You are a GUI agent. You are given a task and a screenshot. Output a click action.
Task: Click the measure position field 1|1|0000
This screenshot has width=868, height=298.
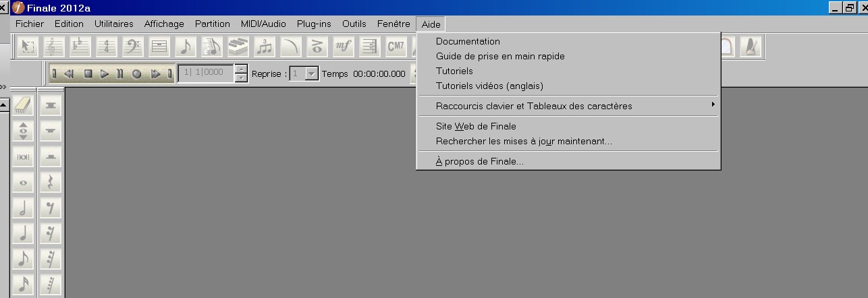205,73
